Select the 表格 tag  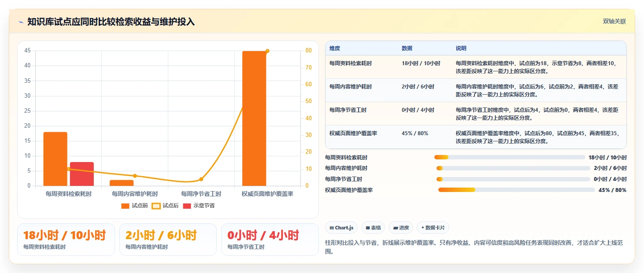pos(373,228)
